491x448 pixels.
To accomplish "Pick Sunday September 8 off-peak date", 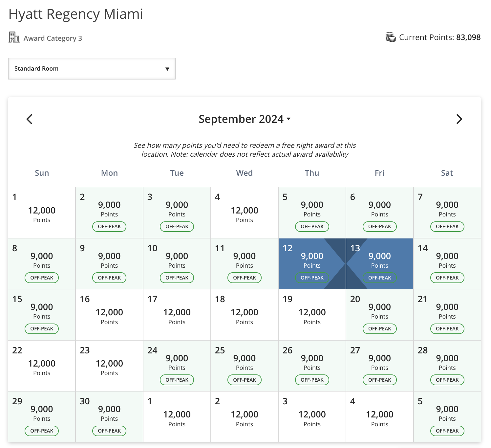I will [42, 264].
